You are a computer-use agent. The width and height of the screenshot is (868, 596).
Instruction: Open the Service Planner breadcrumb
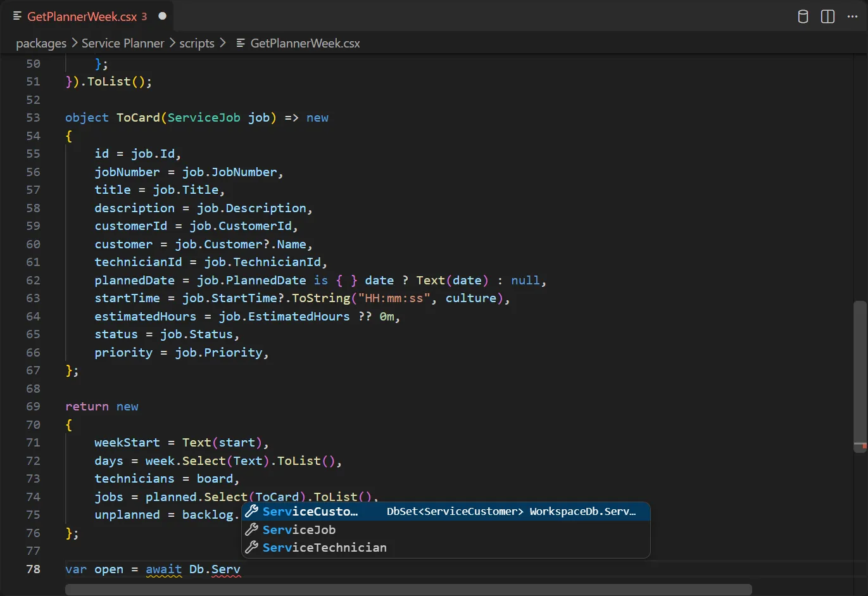pyautogui.click(x=123, y=43)
